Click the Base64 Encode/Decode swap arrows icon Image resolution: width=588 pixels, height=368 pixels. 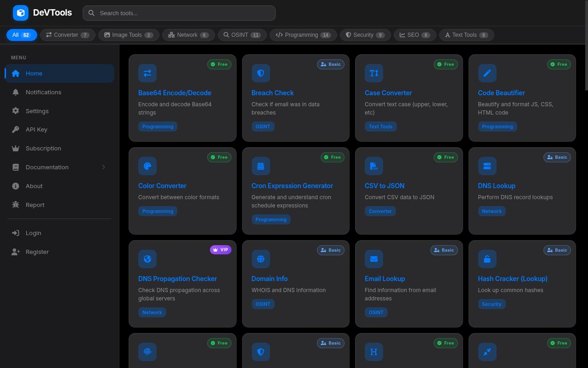click(147, 73)
